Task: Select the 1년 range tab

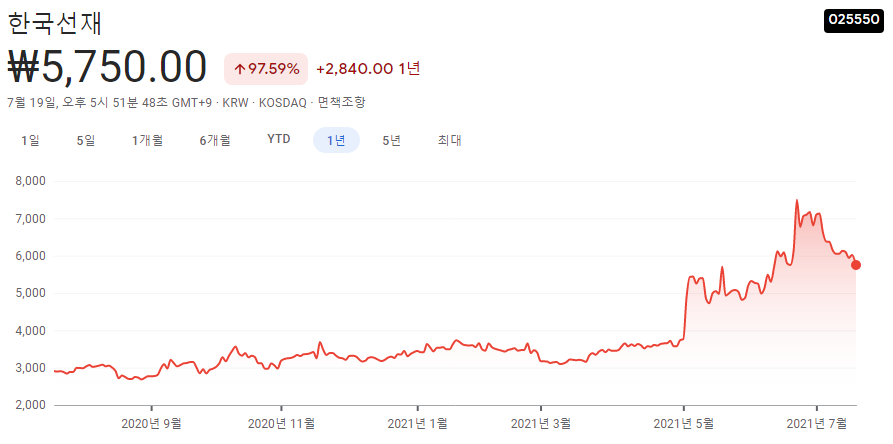Action: (x=336, y=140)
